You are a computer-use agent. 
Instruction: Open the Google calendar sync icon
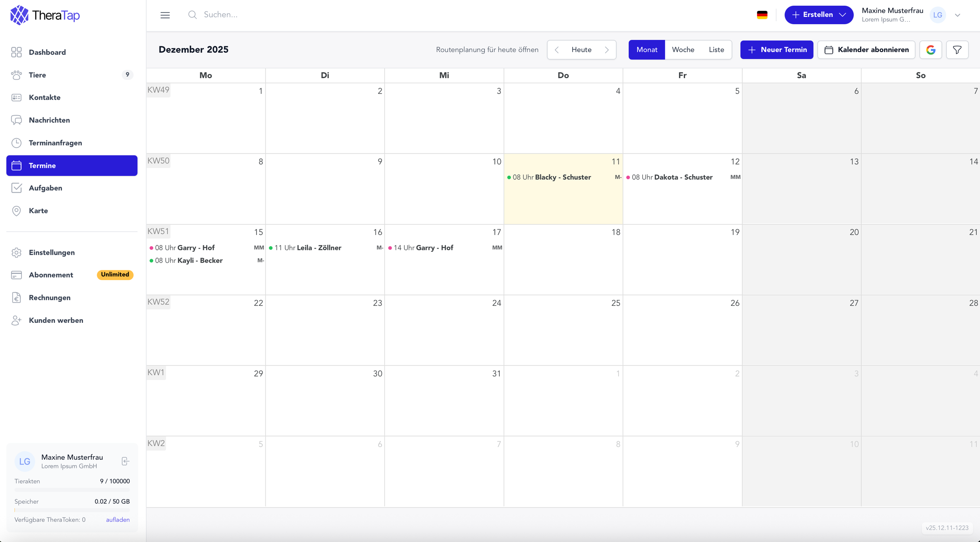tap(931, 50)
